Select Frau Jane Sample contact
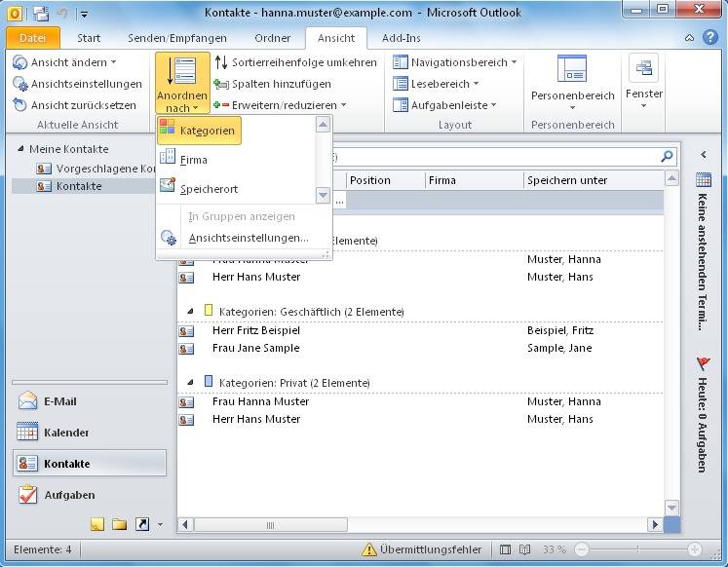The image size is (728, 567). [420, 348]
